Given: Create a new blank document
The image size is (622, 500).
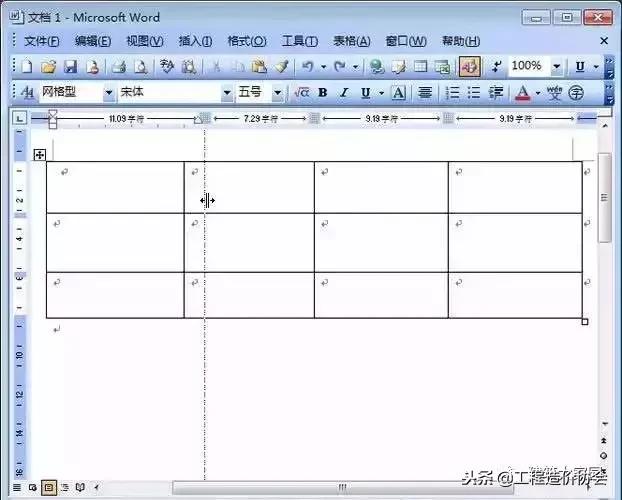Looking at the screenshot, I should click(27, 67).
